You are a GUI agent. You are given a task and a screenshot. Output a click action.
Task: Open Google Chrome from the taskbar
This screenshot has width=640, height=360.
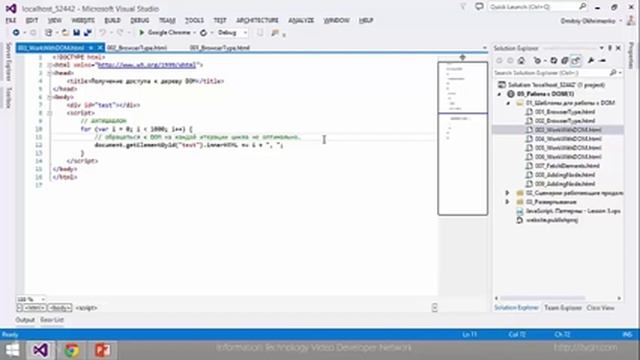(x=72, y=350)
